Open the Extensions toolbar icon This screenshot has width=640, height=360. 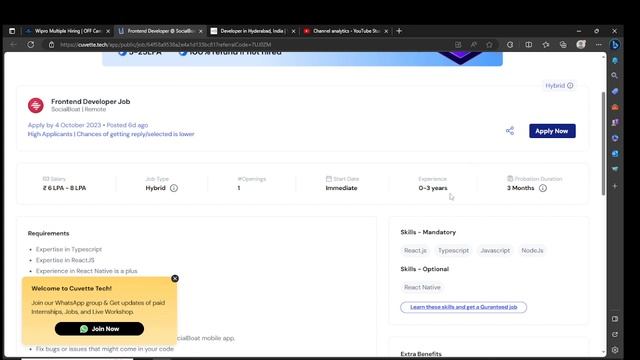tap(510, 44)
